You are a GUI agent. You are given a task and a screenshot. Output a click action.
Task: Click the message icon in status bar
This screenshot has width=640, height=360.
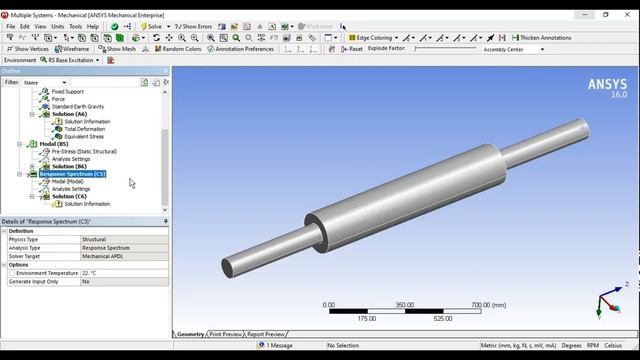[261, 345]
